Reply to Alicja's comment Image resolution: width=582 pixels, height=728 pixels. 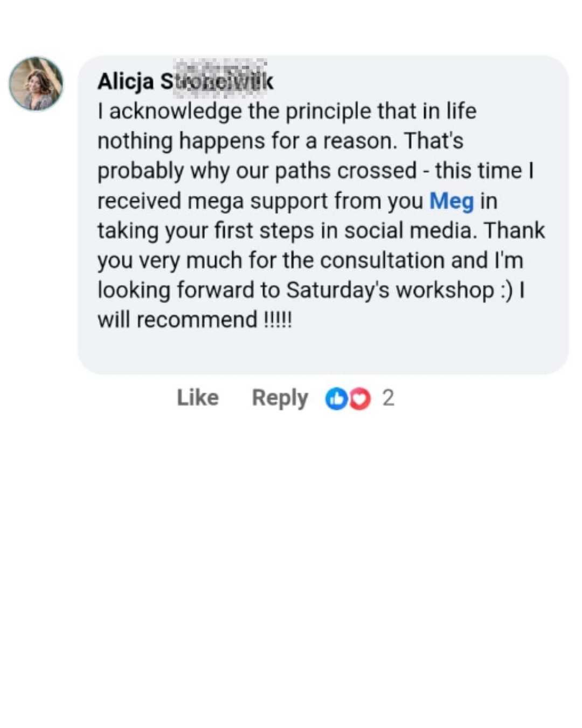tap(280, 398)
